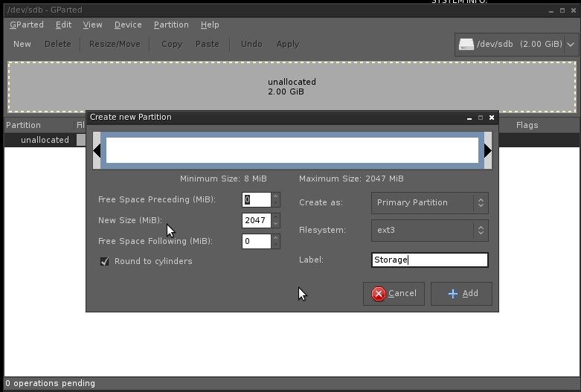This screenshot has width=581, height=392.
Task: Click Add to create the partition
Action: [462, 294]
